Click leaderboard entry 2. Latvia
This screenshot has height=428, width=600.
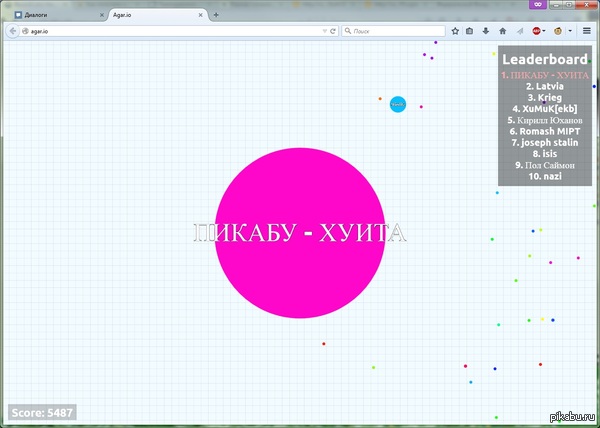pos(545,86)
